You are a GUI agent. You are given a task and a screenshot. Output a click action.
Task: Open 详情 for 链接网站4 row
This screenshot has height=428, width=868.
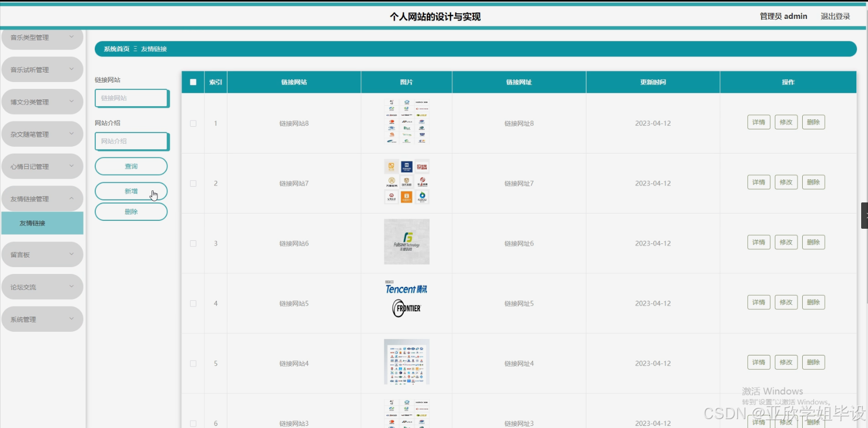[x=759, y=362]
